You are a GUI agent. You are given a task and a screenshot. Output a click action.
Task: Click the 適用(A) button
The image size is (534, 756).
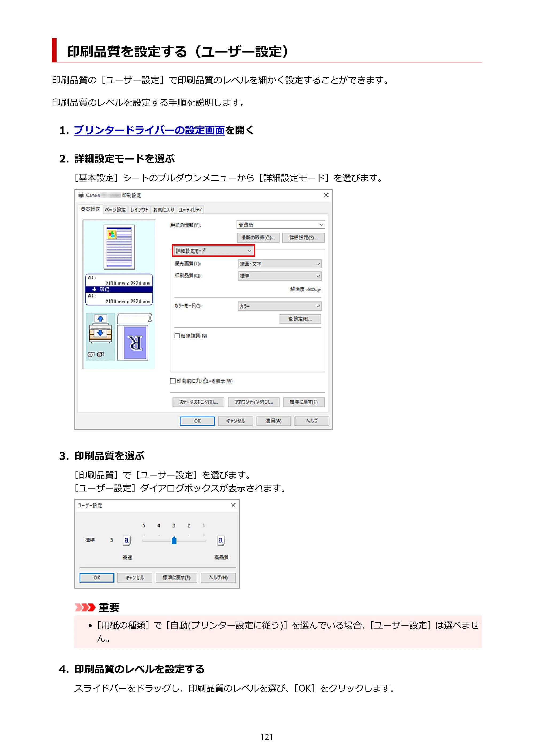click(x=274, y=421)
